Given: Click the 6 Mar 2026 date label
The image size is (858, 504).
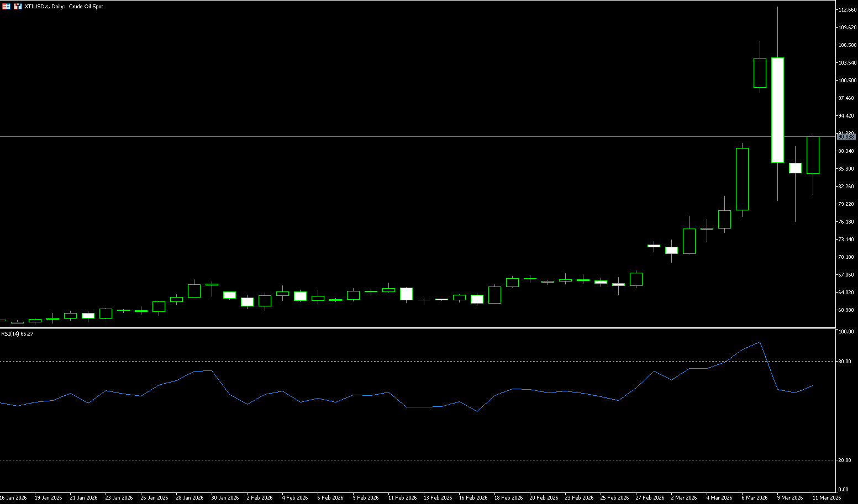Looking at the screenshot, I should 754,497.
